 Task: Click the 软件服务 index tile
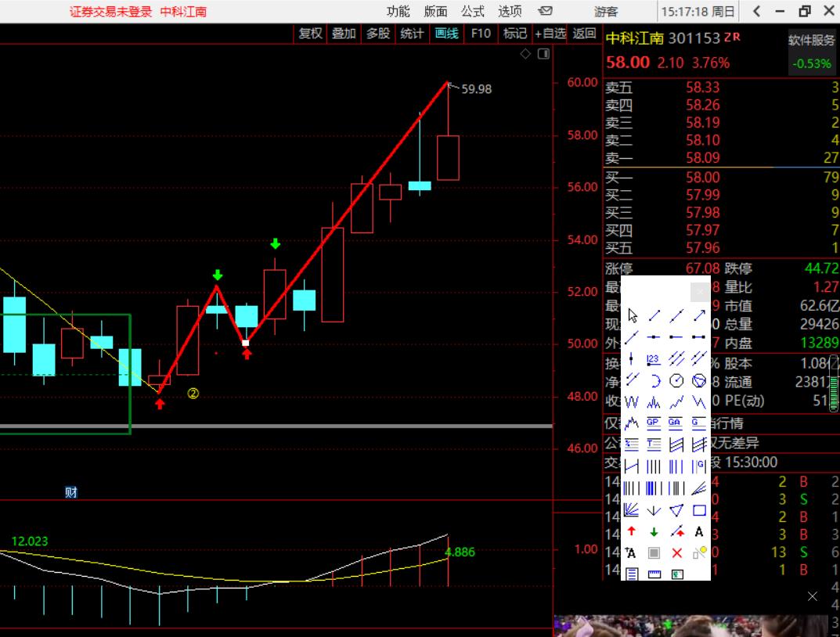811,52
